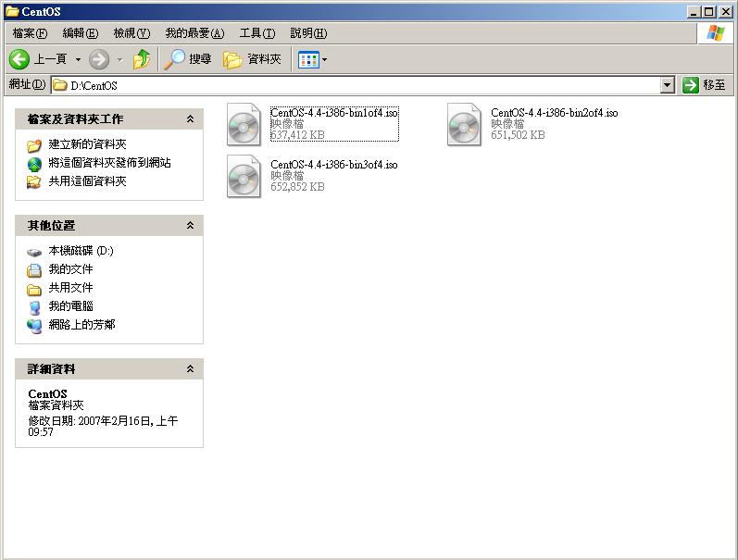Click the 上一頁 back label
The image size is (738, 560).
tap(50, 59)
